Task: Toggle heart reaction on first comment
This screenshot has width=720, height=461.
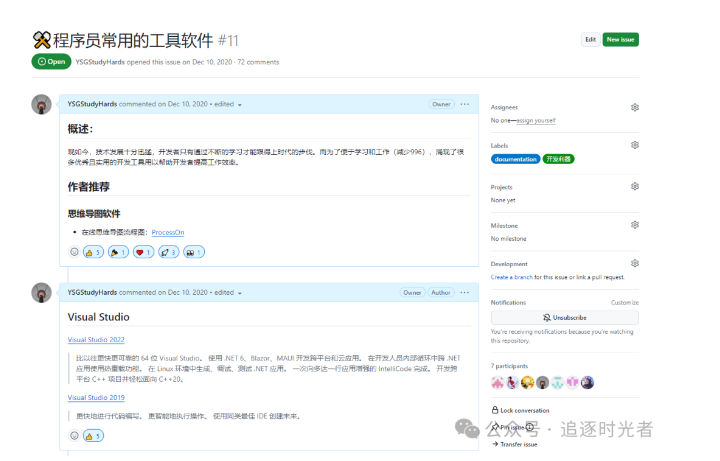Action: (143, 252)
